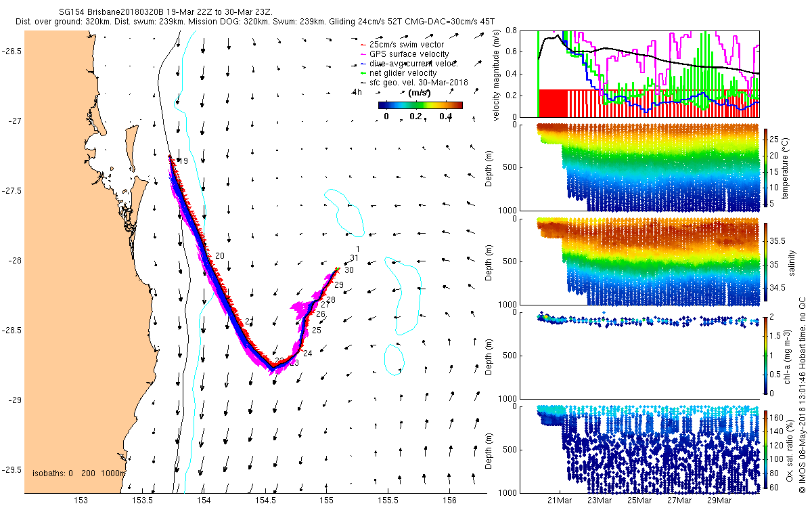Click day marker 20 on the glider track
The width and height of the screenshot is (812, 508).
(x=220, y=256)
